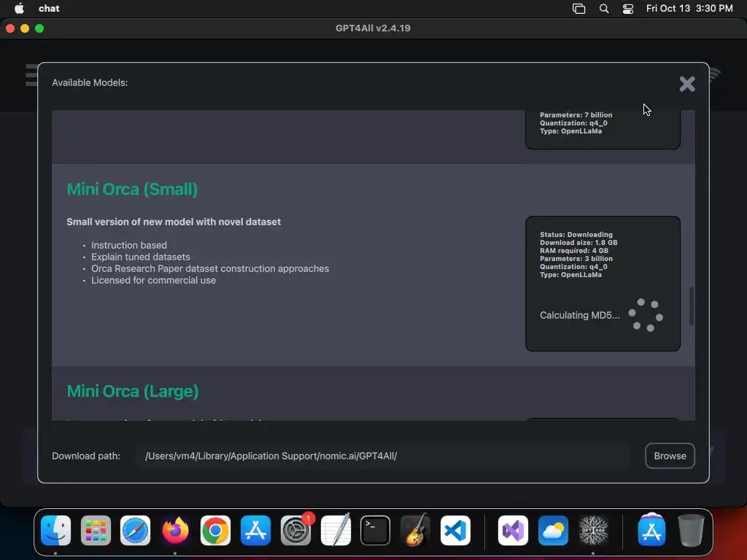
Task: Select the Mini Orca (Large) heading
Action: tap(133, 391)
